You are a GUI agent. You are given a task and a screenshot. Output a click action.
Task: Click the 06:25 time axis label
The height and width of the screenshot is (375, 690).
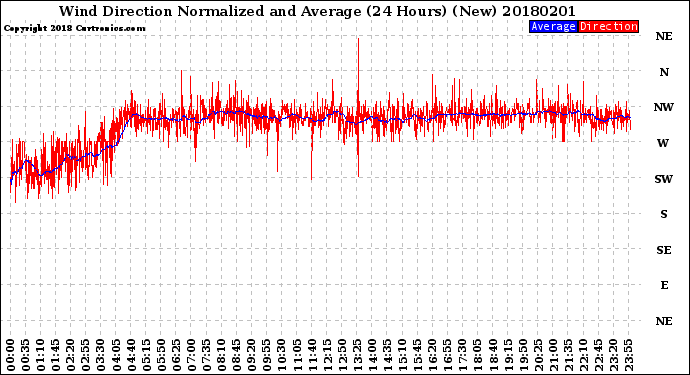tap(176, 355)
